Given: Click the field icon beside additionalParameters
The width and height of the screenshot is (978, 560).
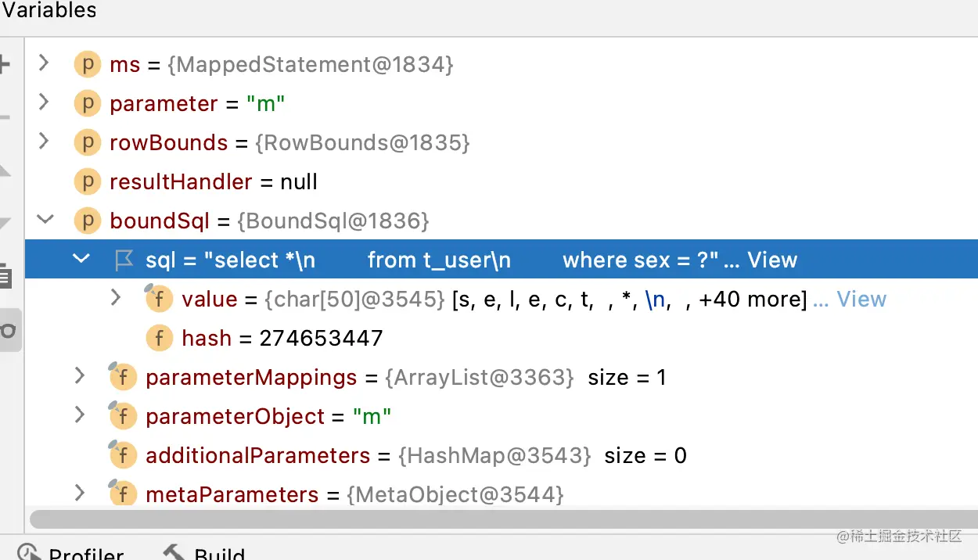Looking at the screenshot, I should (x=122, y=454).
